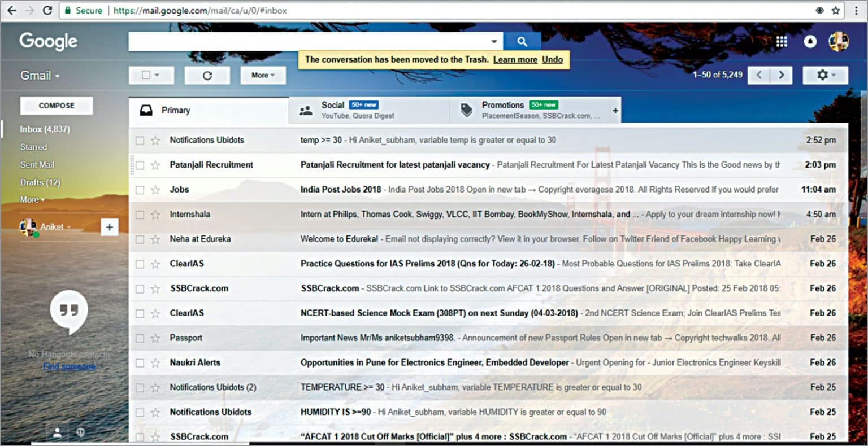Open the Google apps grid icon

(x=782, y=41)
